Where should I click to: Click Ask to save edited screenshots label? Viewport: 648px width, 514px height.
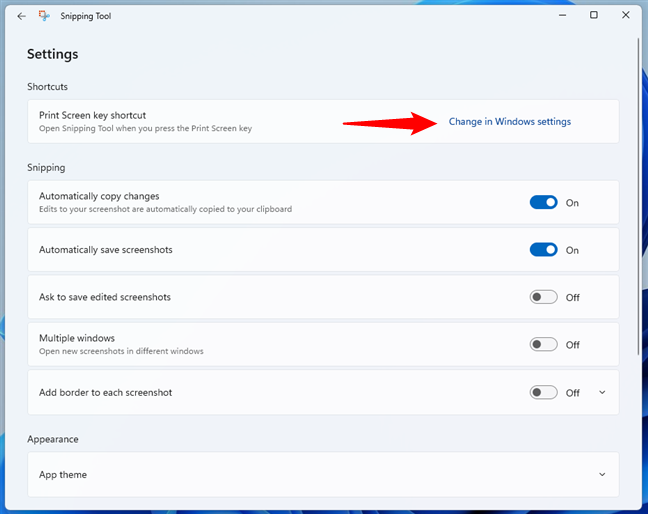105,297
